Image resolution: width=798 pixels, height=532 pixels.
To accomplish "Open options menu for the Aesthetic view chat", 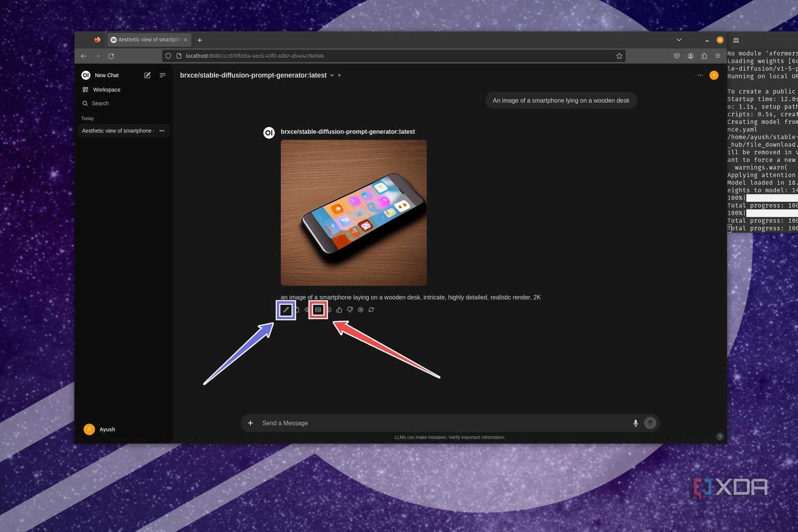I will pos(162,131).
